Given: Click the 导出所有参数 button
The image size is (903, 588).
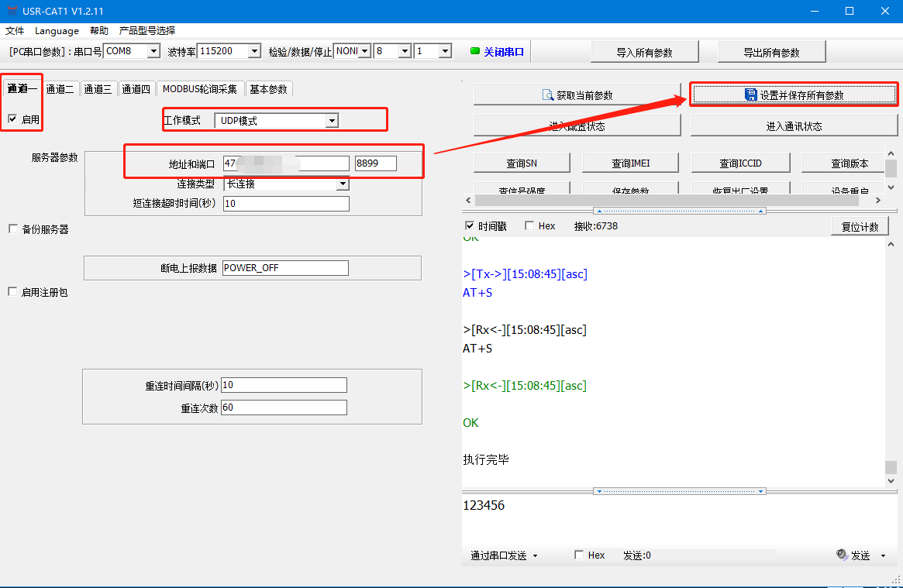Looking at the screenshot, I should pos(772,53).
